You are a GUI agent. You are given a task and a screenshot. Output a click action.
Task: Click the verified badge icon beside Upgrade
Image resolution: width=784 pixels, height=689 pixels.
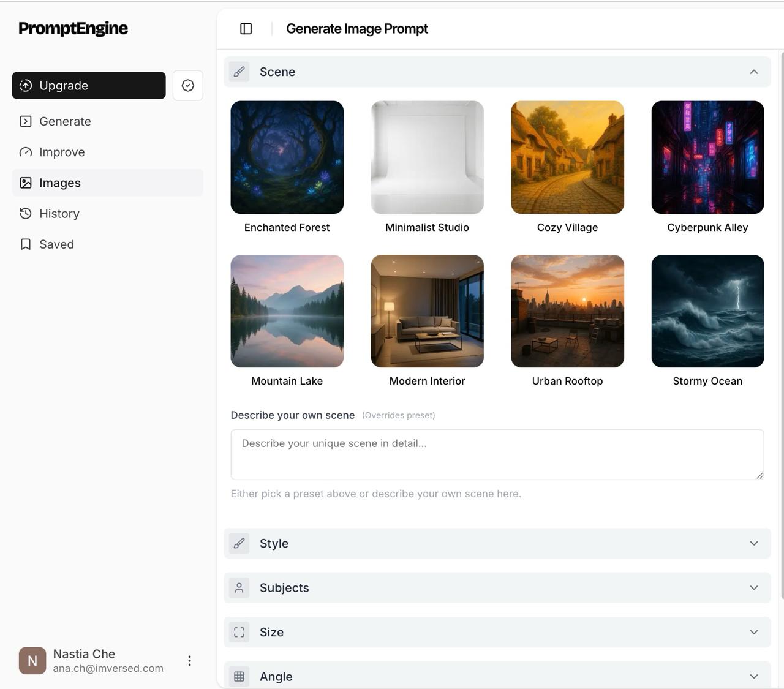tap(188, 86)
